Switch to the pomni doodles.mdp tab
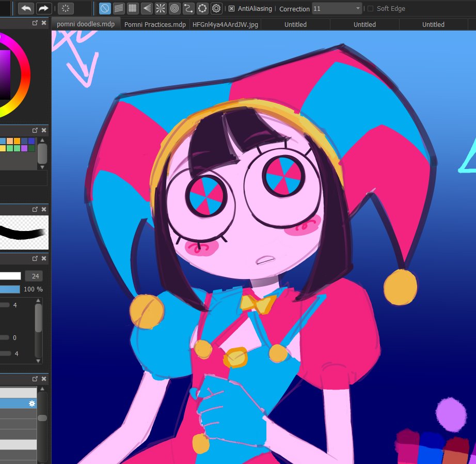The image size is (476, 464). click(86, 24)
